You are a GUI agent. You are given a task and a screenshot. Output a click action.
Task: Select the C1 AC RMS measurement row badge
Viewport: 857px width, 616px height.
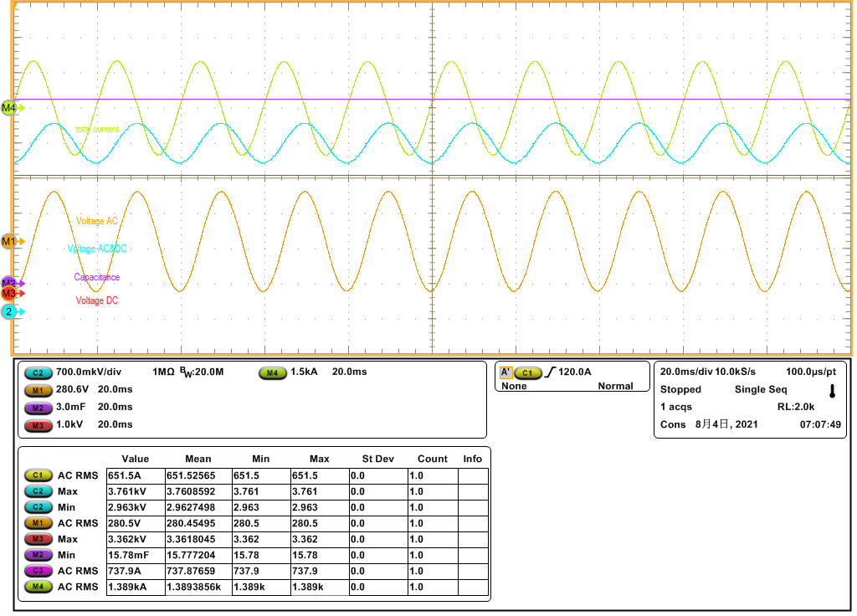38,475
